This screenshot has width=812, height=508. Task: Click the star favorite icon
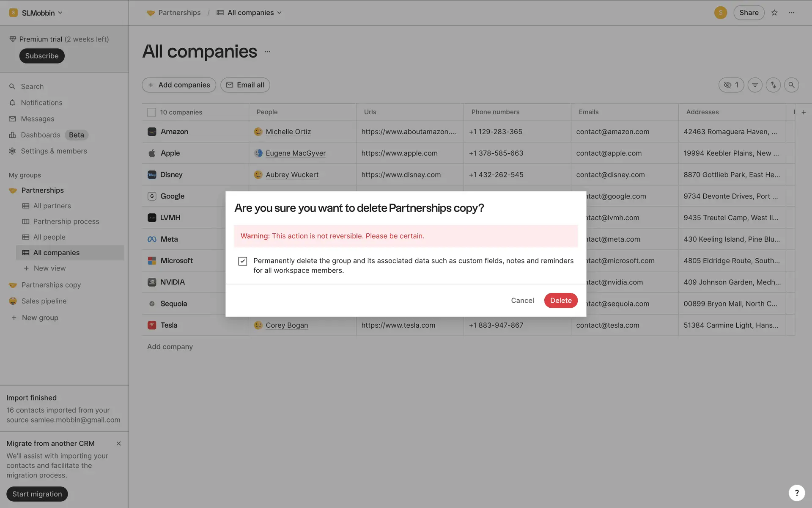(774, 13)
